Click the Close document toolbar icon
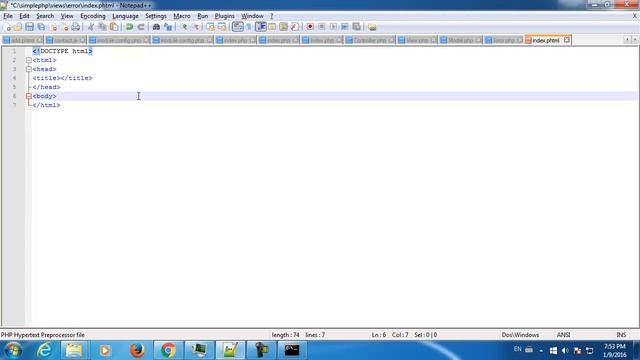Viewport: 640px width, 360px height. (x=53, y=27)
